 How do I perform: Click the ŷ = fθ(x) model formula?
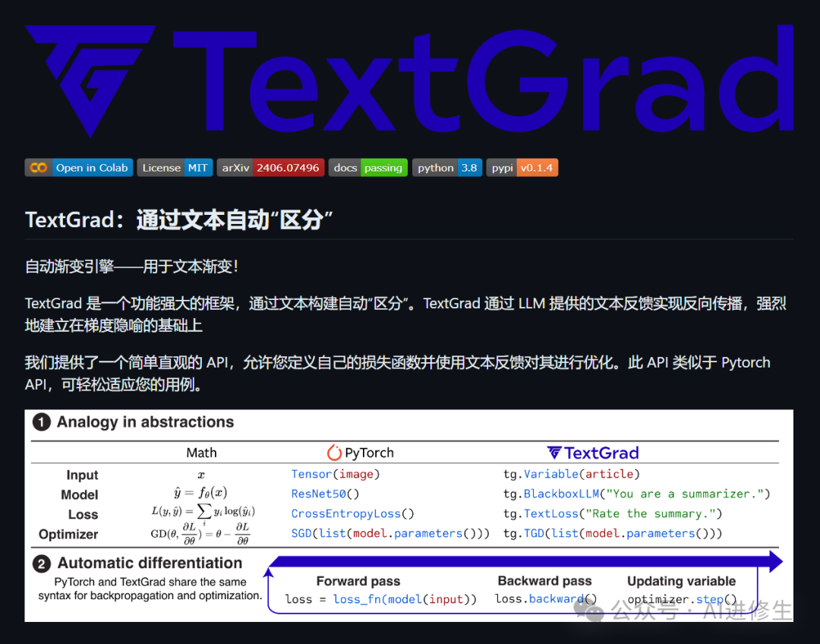[x=200, y=492]
